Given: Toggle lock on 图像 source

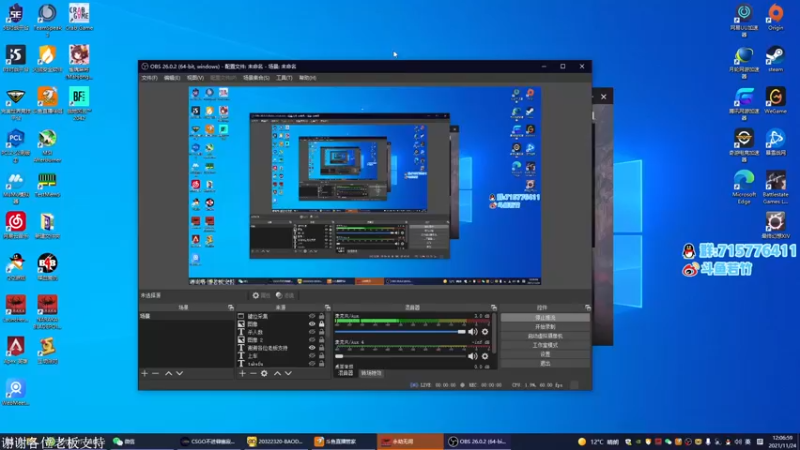Looking at the screenshot, I should (321, 324).
